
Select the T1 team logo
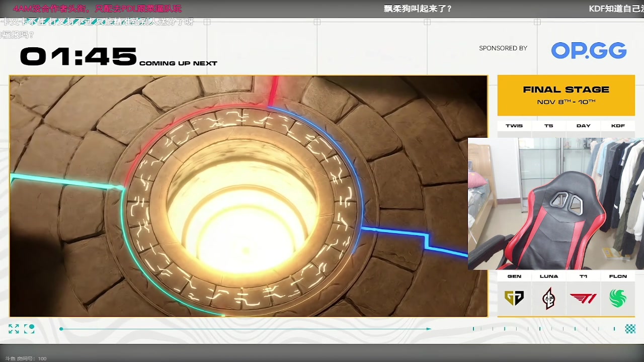tap(583, 299)
